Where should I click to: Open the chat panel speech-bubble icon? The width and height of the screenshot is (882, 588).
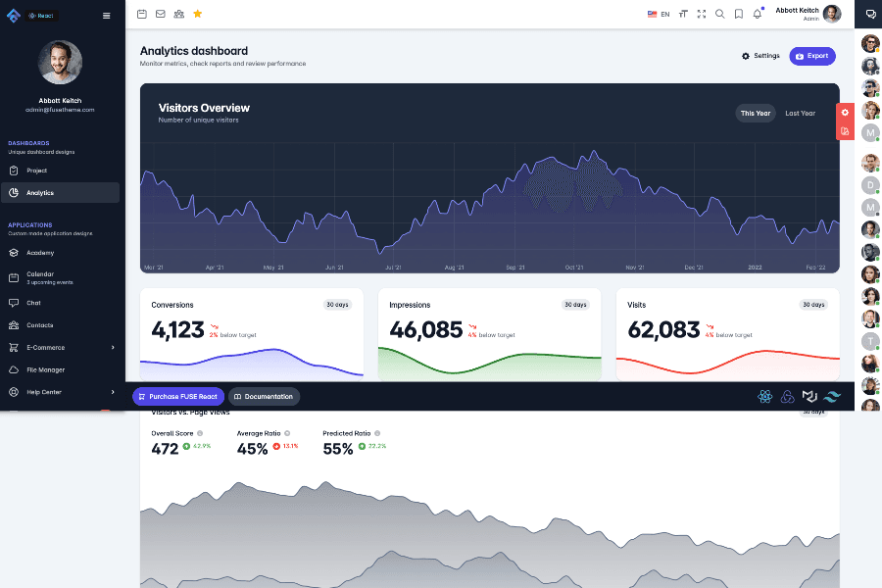pos(870,14)
